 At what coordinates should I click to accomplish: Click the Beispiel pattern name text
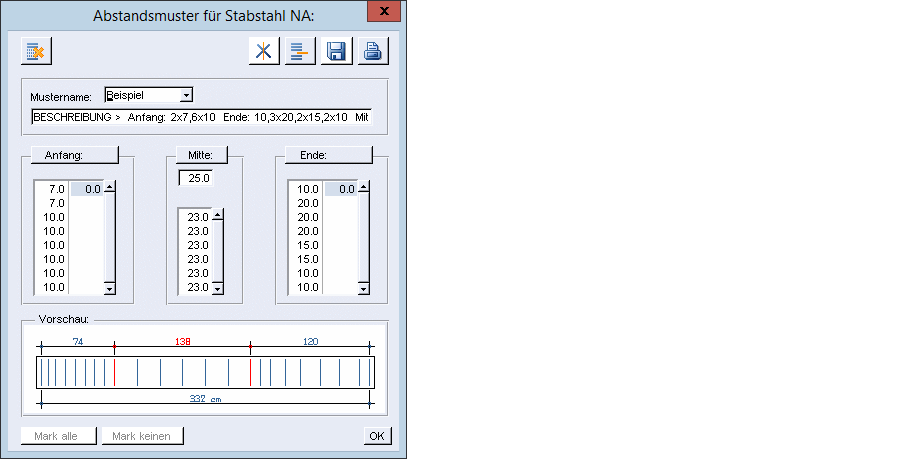pyautogui.click(x=125, y=95)
